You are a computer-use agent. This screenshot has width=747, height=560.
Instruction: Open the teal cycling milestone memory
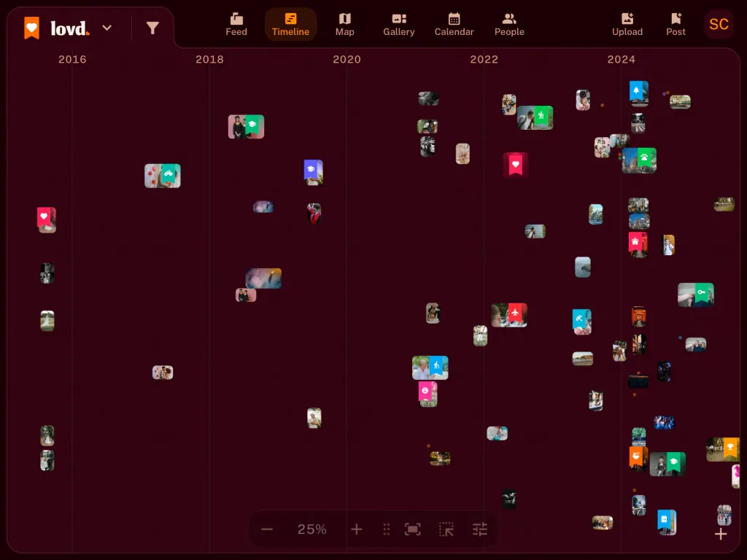163,176
